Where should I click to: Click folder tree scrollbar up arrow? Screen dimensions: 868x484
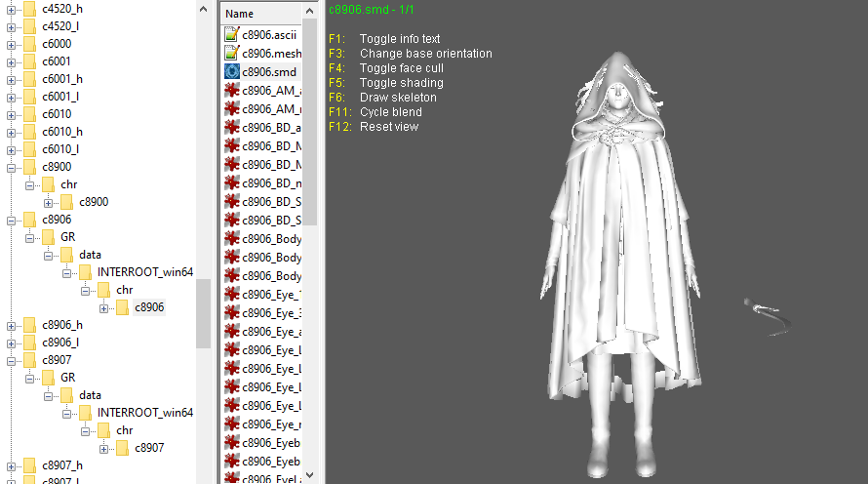[x=203, y=10]
